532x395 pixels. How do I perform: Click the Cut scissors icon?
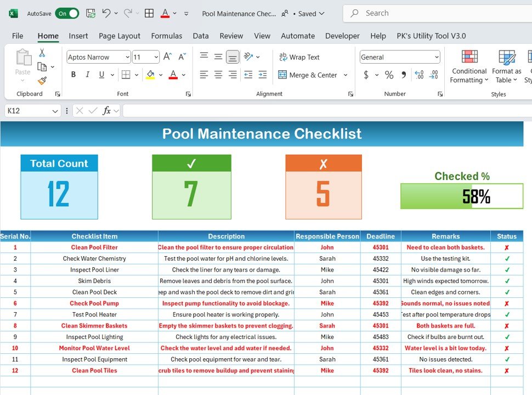pos(42,53)
